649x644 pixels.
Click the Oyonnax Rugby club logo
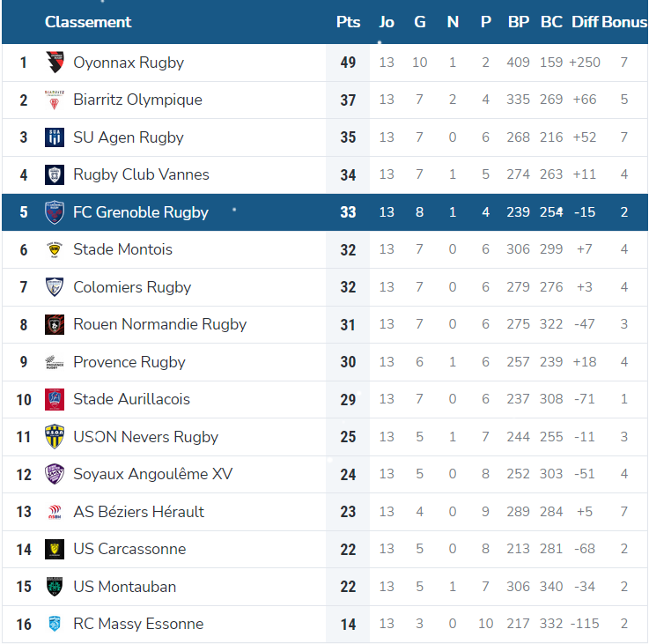55,63
